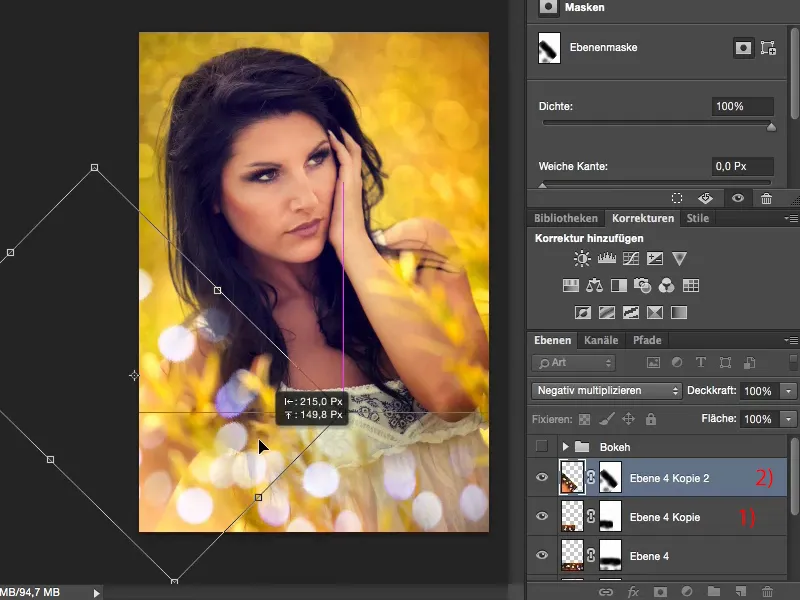This screenshot has width=800, height=600.
Task: Open the Bibliotheken tab
Action: (565, 218)
